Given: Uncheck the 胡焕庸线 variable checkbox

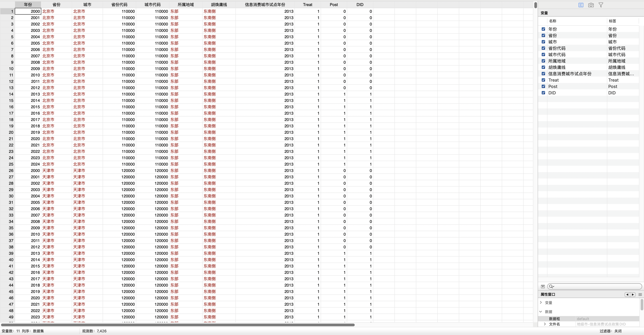Looking at the screenshot, I should point(543,67).
